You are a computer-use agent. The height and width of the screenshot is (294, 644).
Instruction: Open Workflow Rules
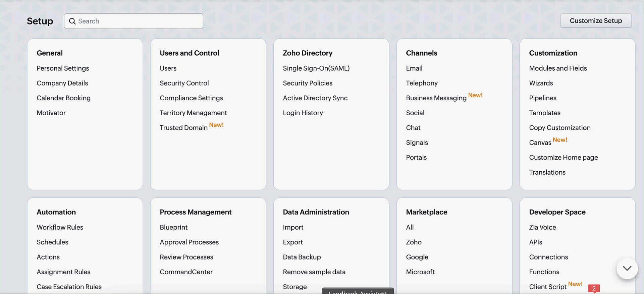[60, 227]
